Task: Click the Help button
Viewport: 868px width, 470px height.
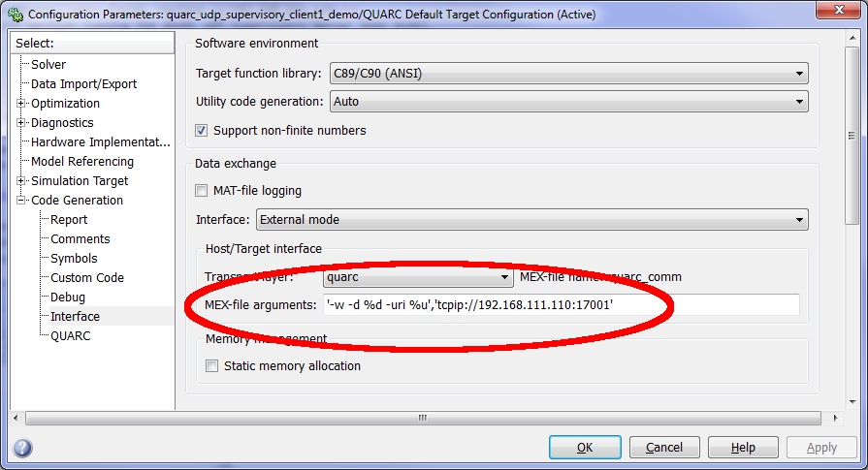Action: (x=743, y=448)
